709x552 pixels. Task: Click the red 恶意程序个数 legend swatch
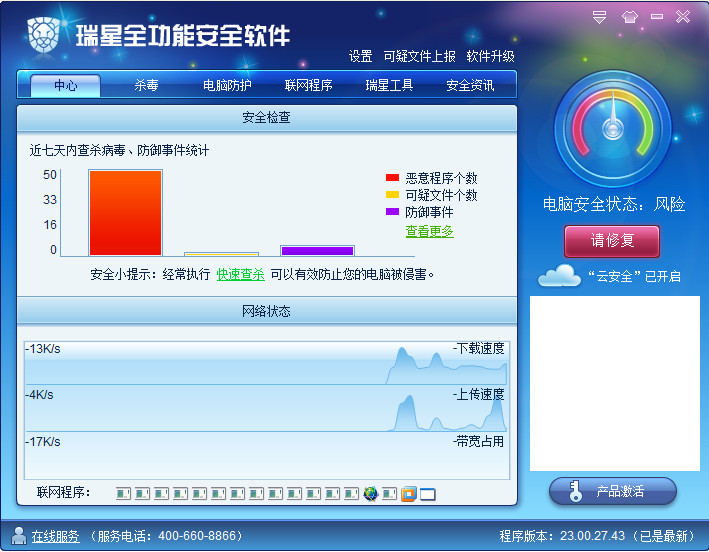pyautogui.click(x=392, y=178)
